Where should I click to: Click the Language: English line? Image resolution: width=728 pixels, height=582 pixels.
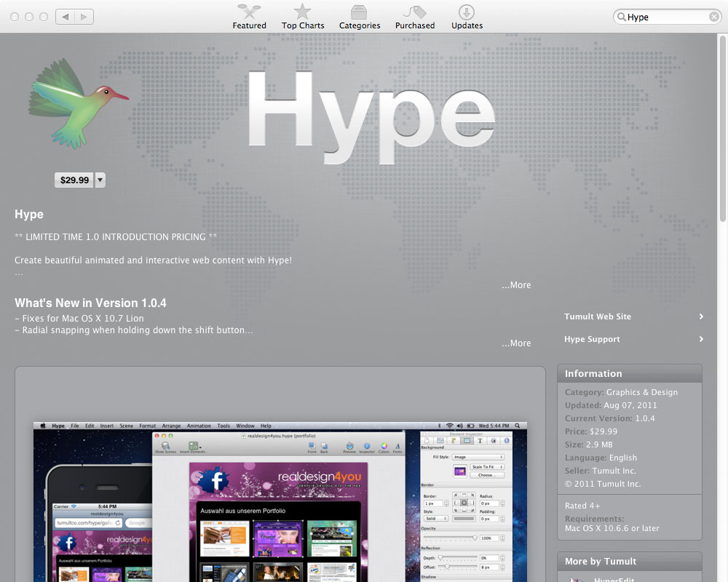[x=601, y=458]
